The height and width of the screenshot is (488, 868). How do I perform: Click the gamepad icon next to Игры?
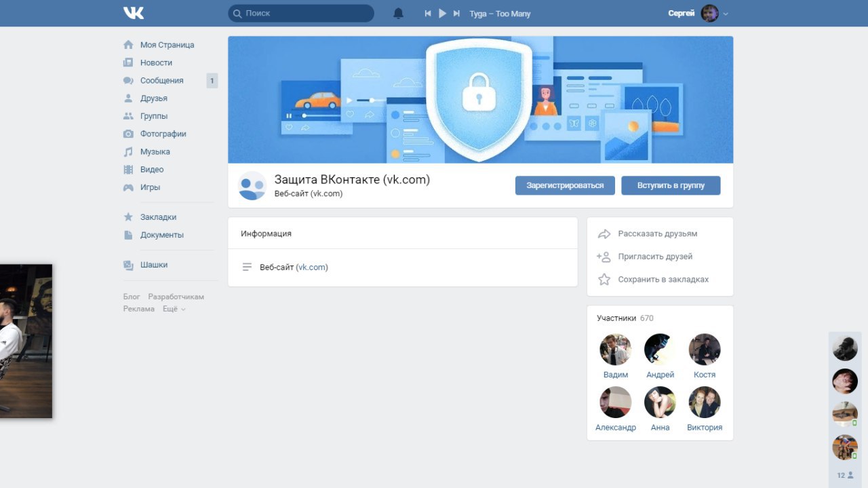pos(128,187)
